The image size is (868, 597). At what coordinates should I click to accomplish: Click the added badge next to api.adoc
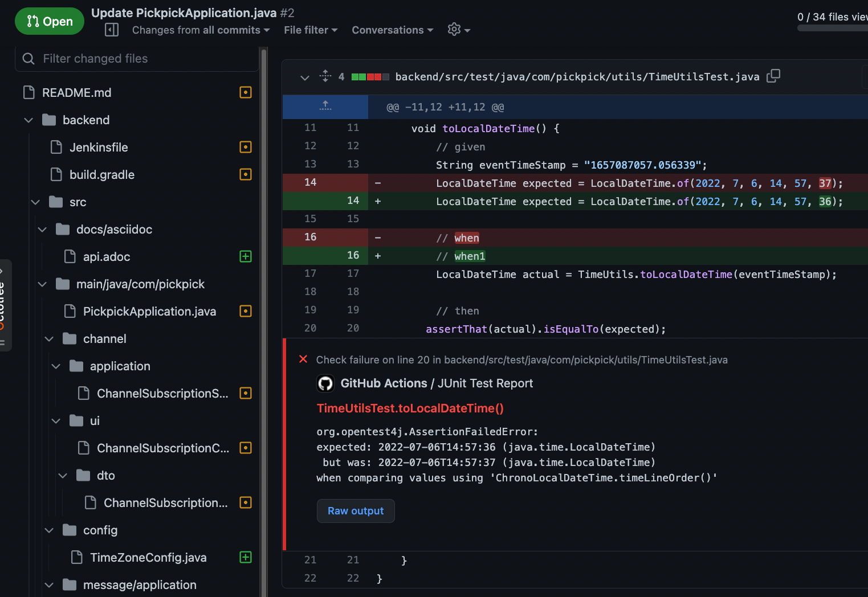[246, 256]
